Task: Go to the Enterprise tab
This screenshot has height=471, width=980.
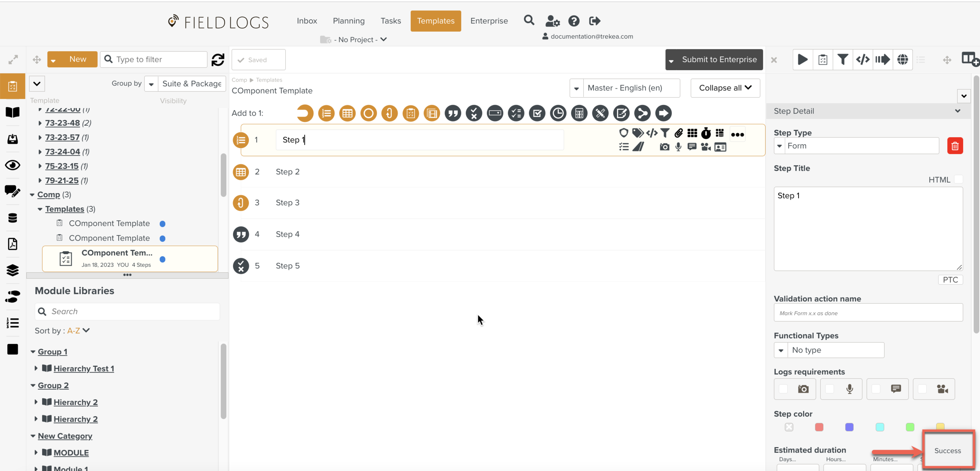Action: point(489,21)
